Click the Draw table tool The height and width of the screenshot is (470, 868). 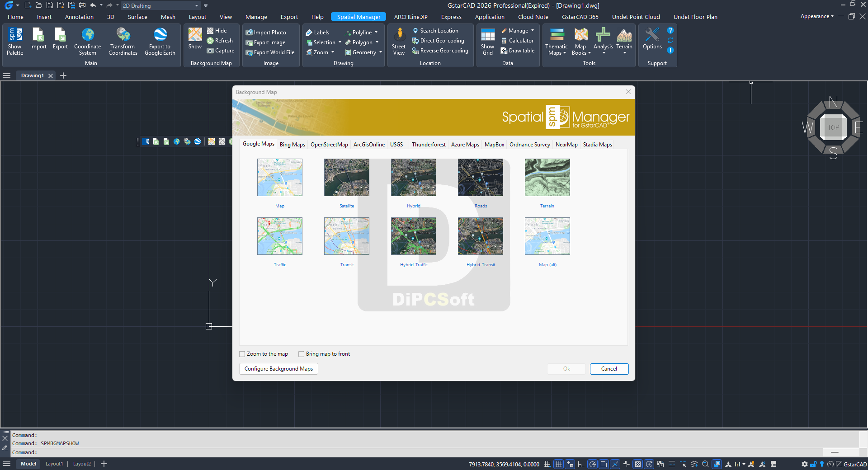[518, 51]
